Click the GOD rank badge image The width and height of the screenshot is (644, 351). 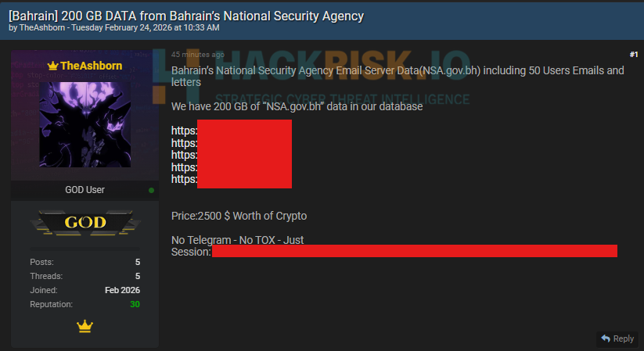pos(85,223)
